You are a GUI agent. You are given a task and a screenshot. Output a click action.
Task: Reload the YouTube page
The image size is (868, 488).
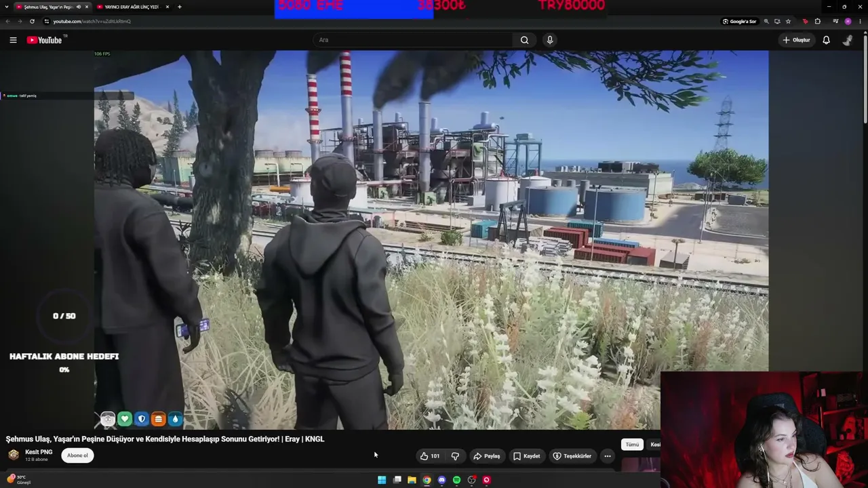(32, 21)
